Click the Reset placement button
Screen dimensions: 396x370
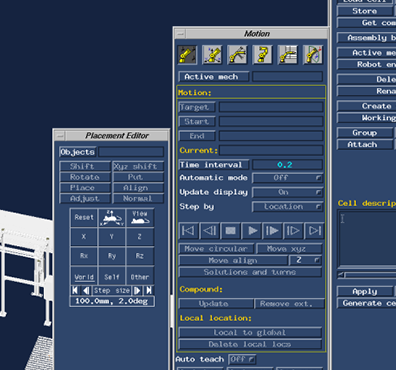pos(84,218)
